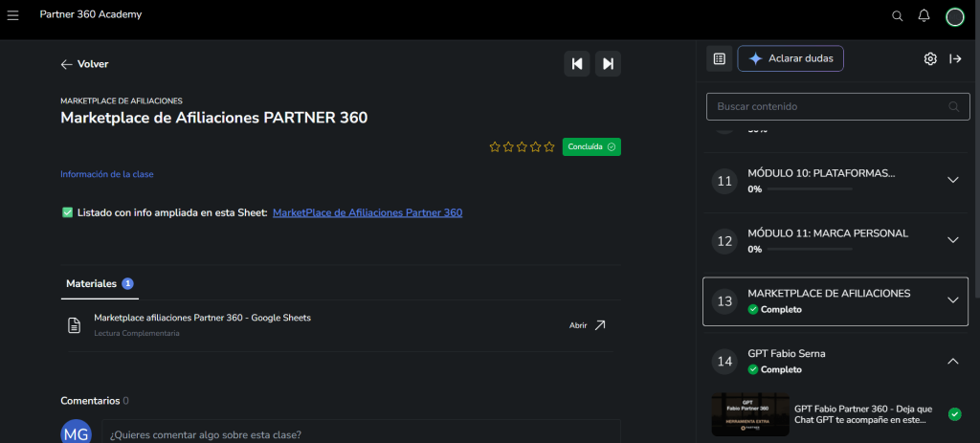Open the hamburger menu
Viewport: 980px width, 443px height.
tap(13, 15)
